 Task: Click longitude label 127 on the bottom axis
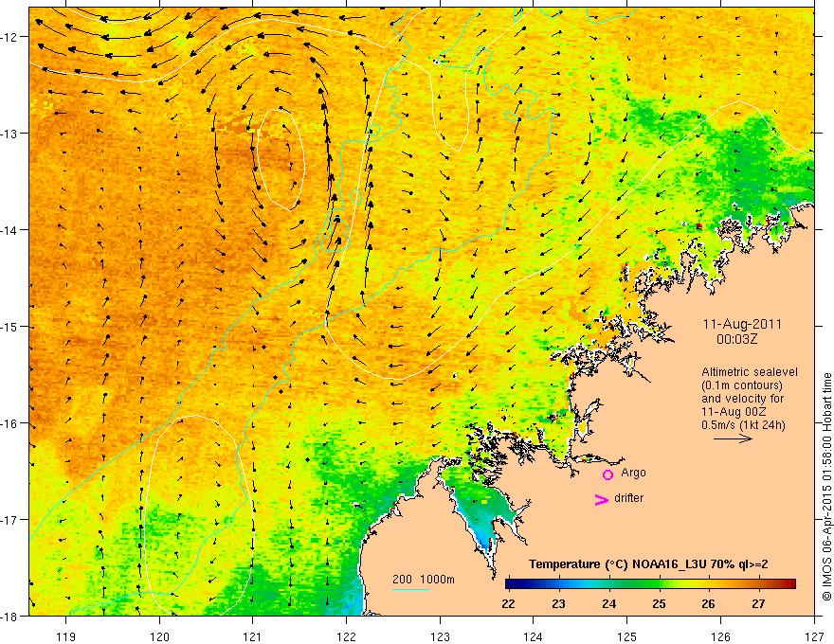814,636
